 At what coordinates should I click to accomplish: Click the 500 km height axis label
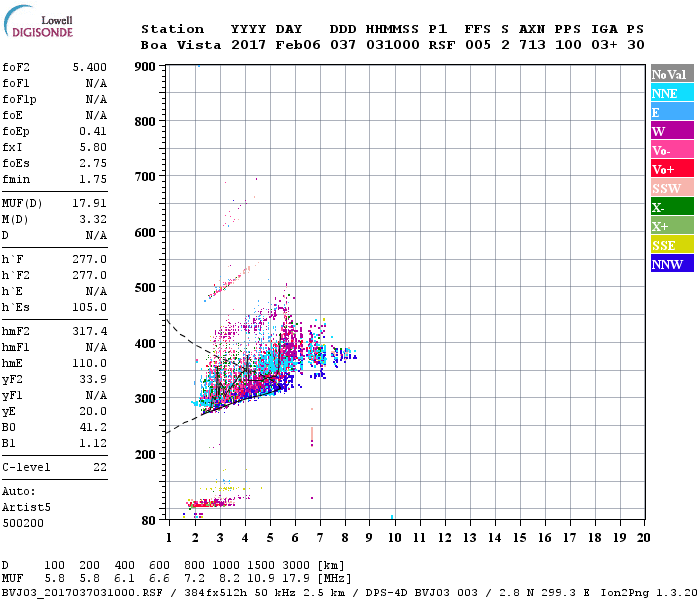tap(145, 288)
